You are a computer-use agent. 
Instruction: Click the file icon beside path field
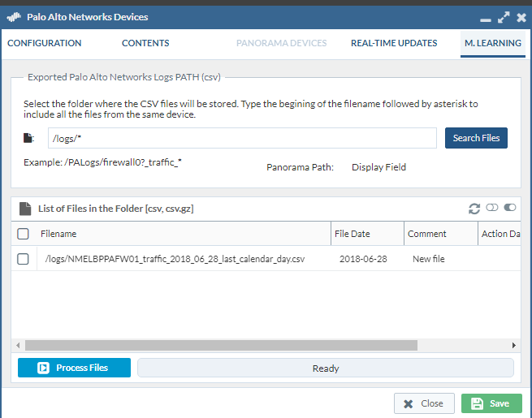29,139
